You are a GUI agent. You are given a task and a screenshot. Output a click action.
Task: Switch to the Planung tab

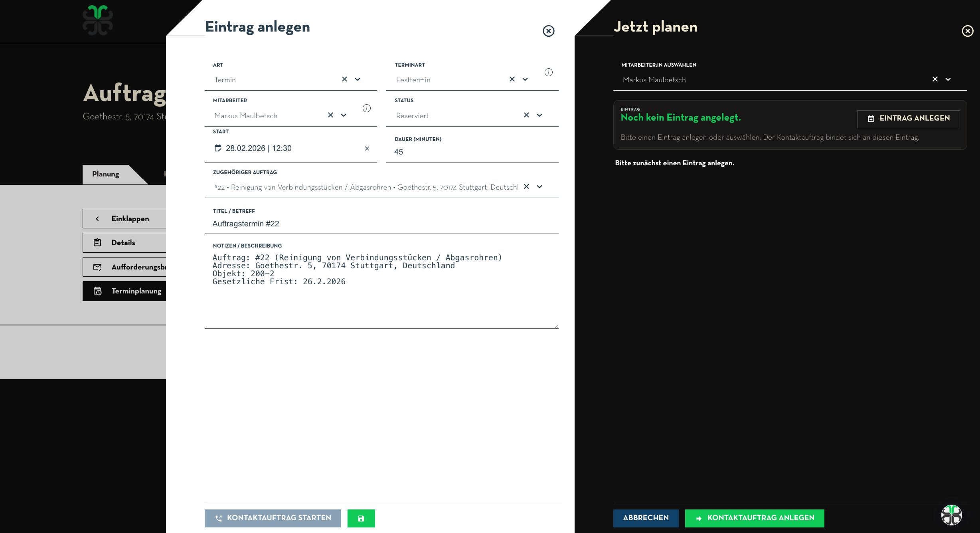click(106, 174)
